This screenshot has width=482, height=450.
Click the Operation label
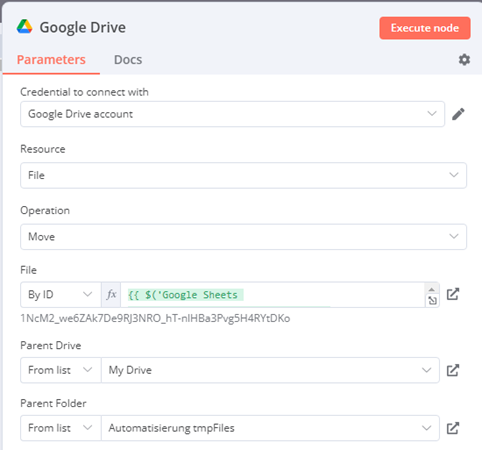click(45, 211)
